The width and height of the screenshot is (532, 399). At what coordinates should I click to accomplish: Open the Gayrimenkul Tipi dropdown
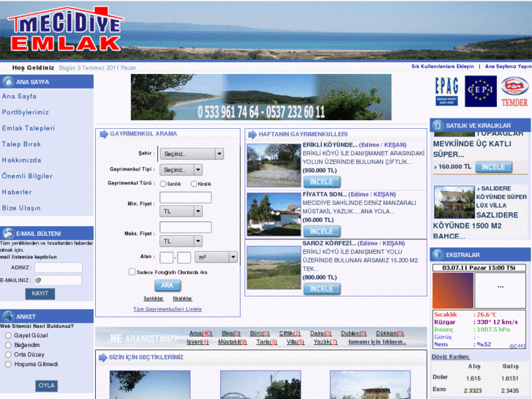181,170
